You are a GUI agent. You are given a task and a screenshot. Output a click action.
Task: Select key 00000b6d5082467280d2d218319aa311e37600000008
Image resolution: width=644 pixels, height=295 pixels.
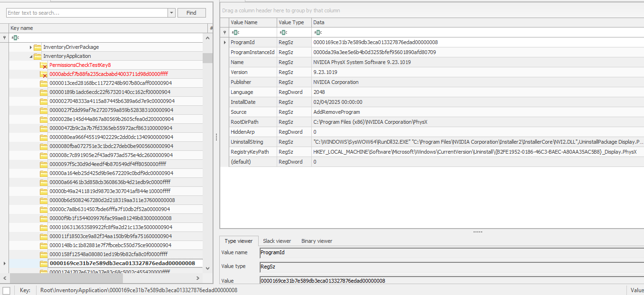(112, 200)
